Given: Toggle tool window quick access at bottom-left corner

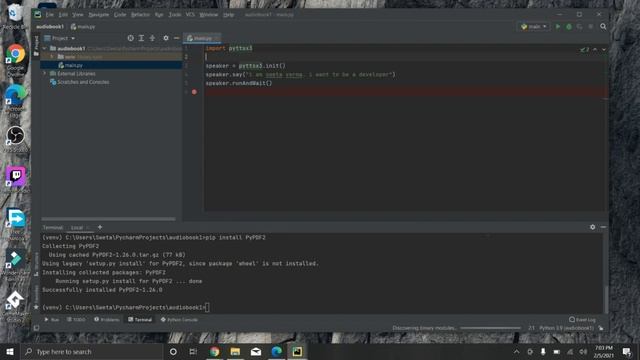Looking at the screenshot, I should tap(36, 328).
